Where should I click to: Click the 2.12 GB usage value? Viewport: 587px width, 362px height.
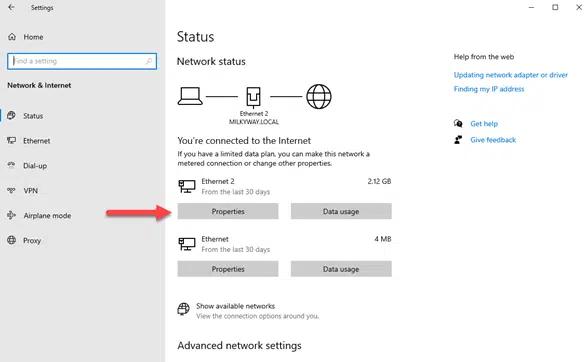click(x=379, y=181)
